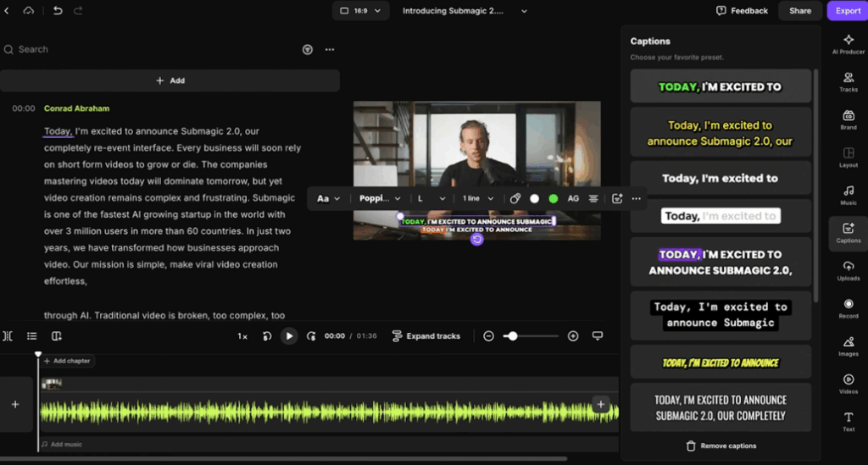Play the video
This screenshot has height=465, width=868.
tap(289, 336)
